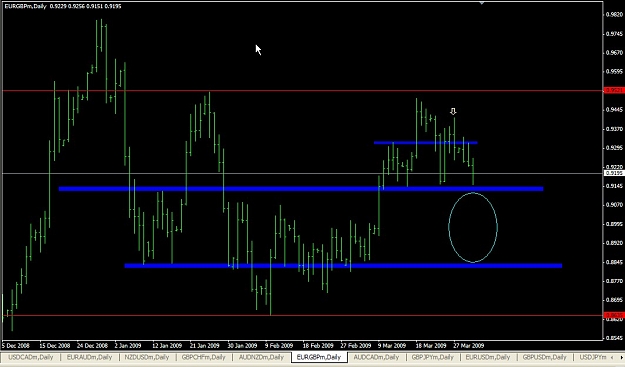The image size is (625, 367).
Task: Click the 0.9445 price scale value
Action: click(614, 110)
